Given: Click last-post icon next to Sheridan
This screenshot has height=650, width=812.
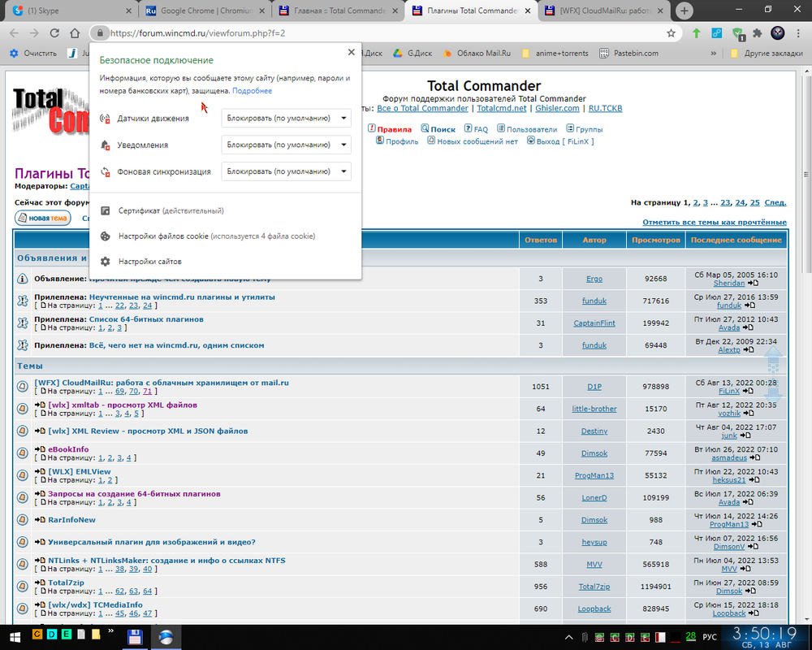Looking at the screenshot, I should click(753, 283).
